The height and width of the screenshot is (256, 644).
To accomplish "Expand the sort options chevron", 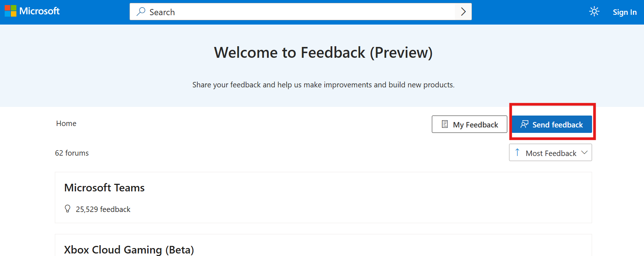I will (584, 152).
